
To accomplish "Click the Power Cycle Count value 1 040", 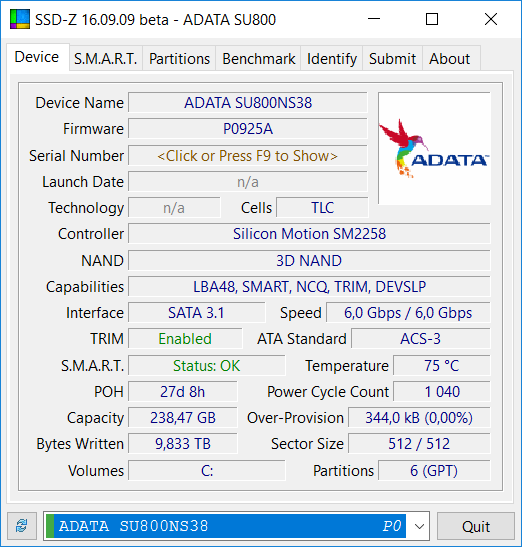I will pos(442,391).
